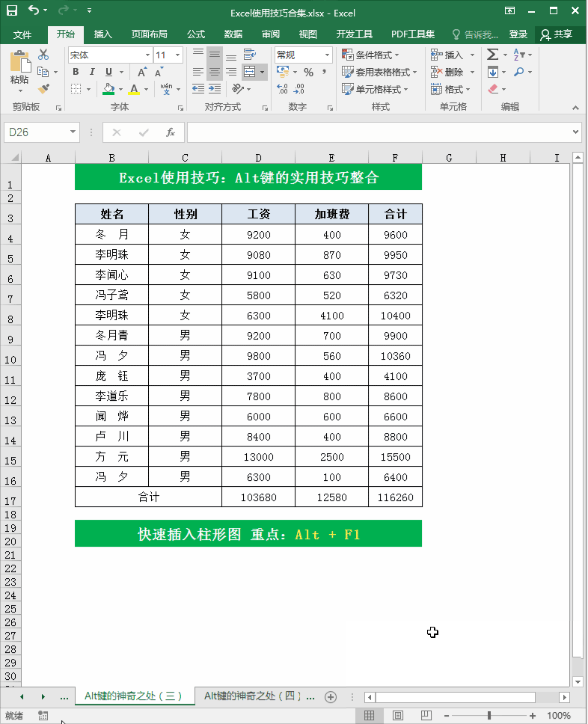Click the 共享 share button
The width and height of the screenshot is (588, 724).
click(x=557, y=34)
